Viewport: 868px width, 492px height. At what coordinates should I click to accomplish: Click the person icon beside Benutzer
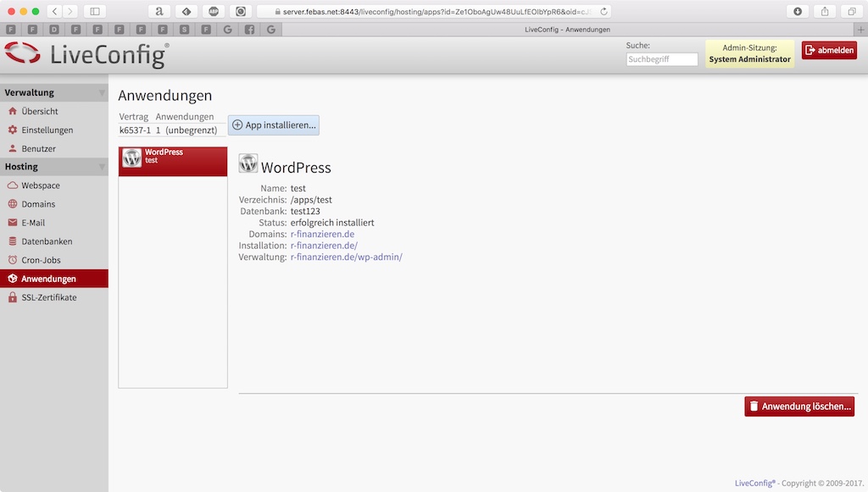[x=13, y=149]
